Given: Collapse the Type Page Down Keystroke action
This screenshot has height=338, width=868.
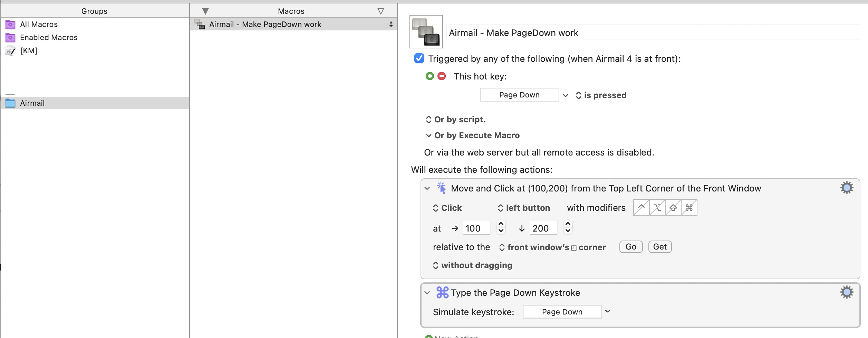Looking at the screenshot, I should click(x=427, y=293).
